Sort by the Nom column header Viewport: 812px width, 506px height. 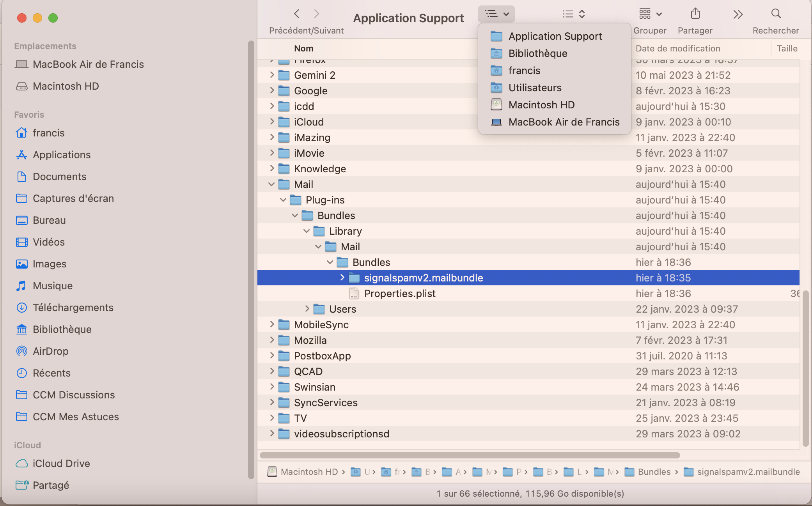[303, 48]
